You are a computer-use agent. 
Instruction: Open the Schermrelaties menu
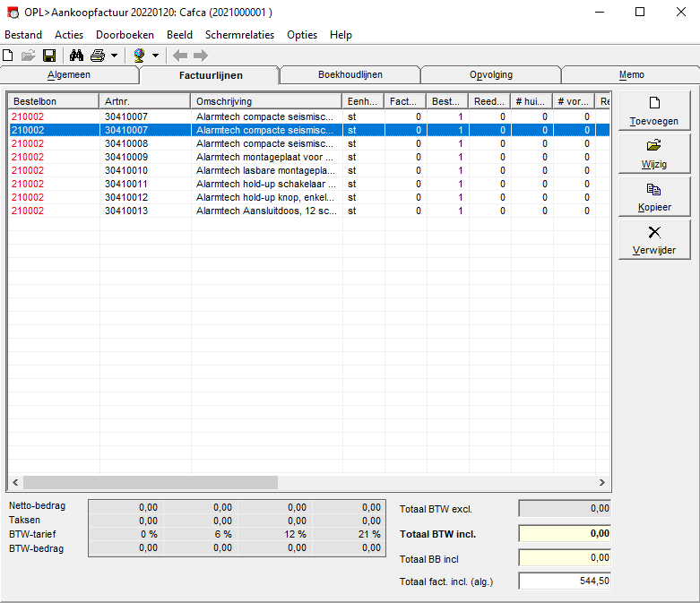click(239, 35)
